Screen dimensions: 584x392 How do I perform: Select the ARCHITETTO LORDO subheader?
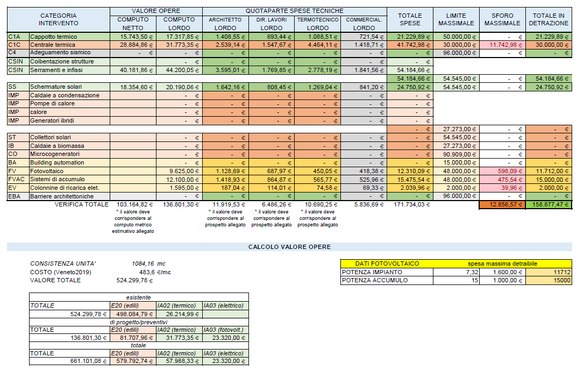(x=225, y=24)
